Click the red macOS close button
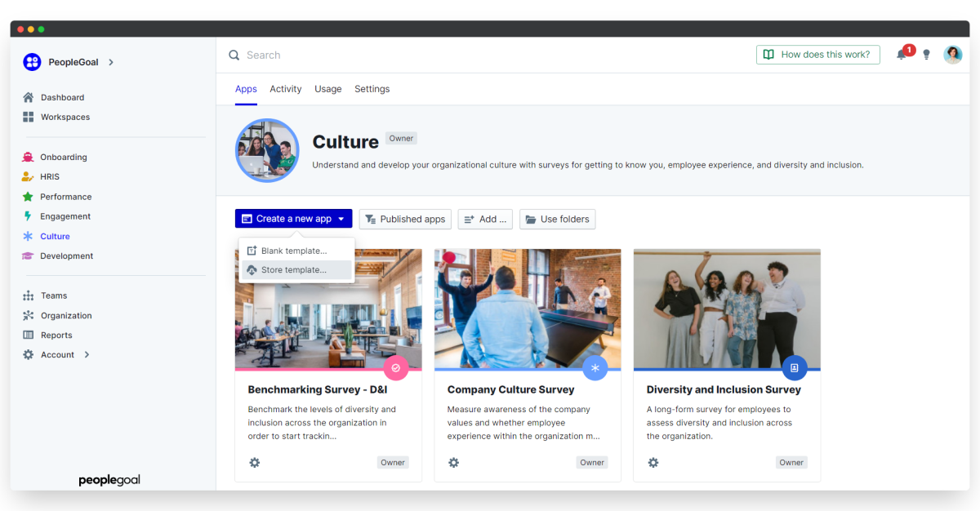 click(x=20, y=29)
